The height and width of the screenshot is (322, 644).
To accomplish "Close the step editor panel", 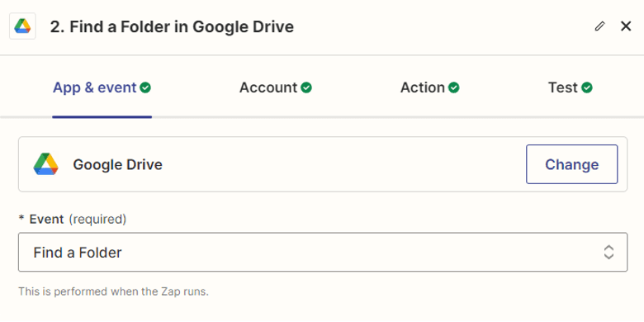I will 626,26.
